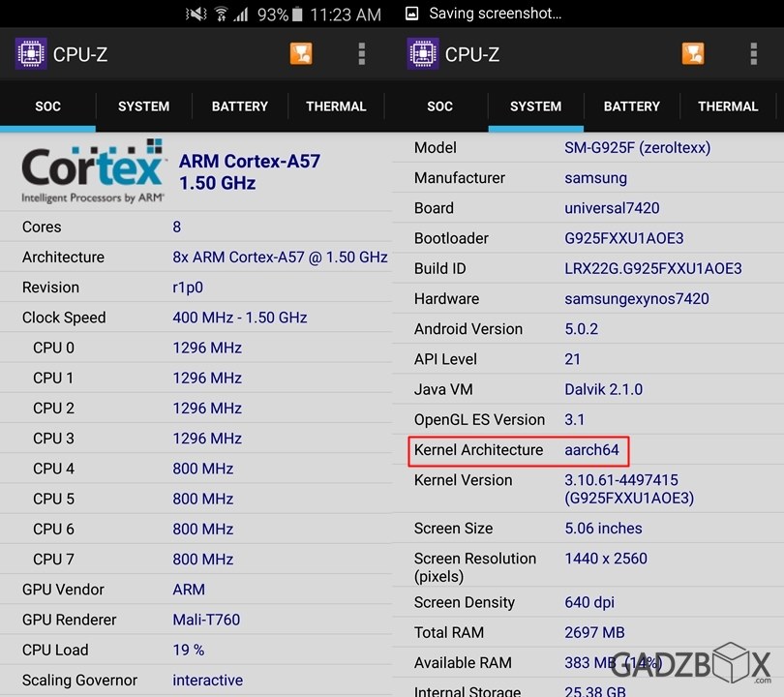
Task: Click Scaling Governor value interactive
Action: point(207,680)
